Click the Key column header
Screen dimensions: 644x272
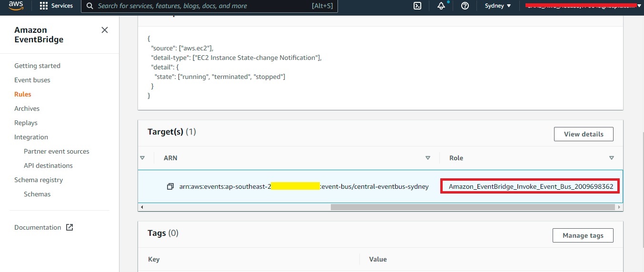click(x=154, y=259)
